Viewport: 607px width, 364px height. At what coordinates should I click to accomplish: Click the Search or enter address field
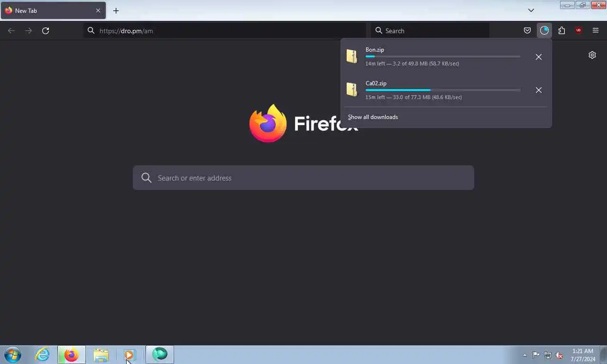(303, 178)
